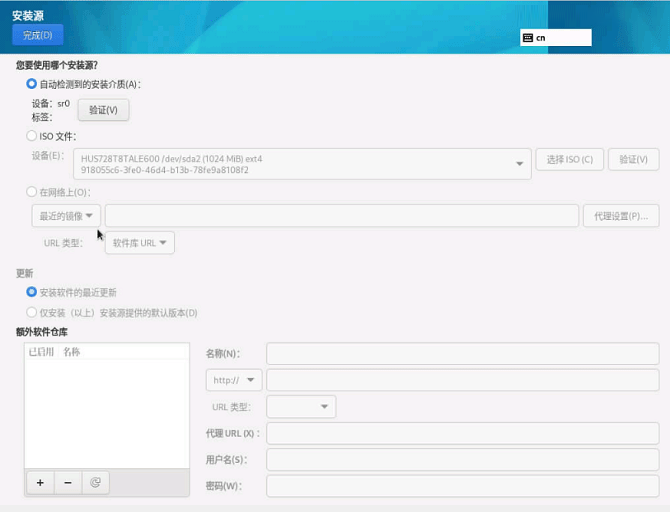The height and width of the screenshot is (512, 670).
Task: Choose 安装软件的最近更新 radio option
Action: [x=32, y=292]
